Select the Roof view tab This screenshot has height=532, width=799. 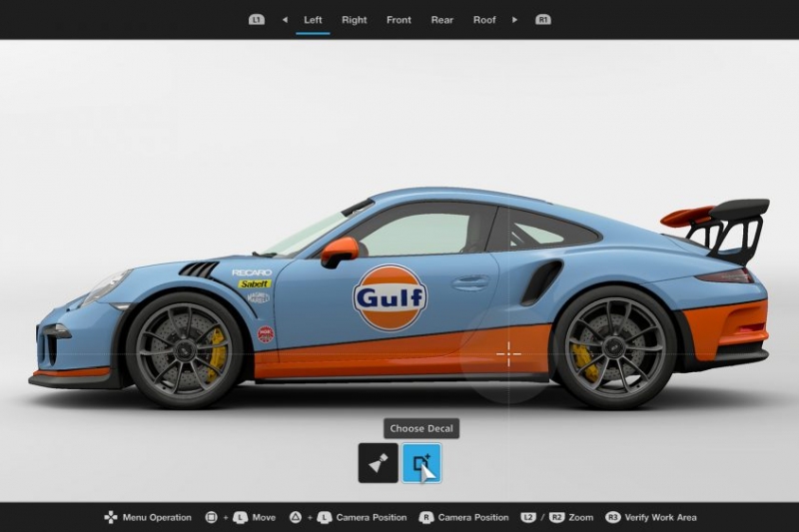point(484,19)
